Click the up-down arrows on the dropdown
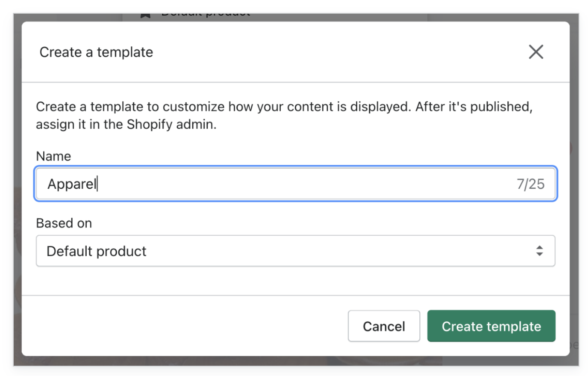 (540, 251)
